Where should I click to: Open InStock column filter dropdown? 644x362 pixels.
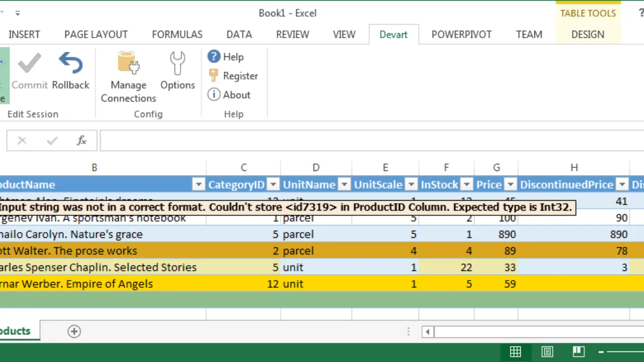(467, 185)
